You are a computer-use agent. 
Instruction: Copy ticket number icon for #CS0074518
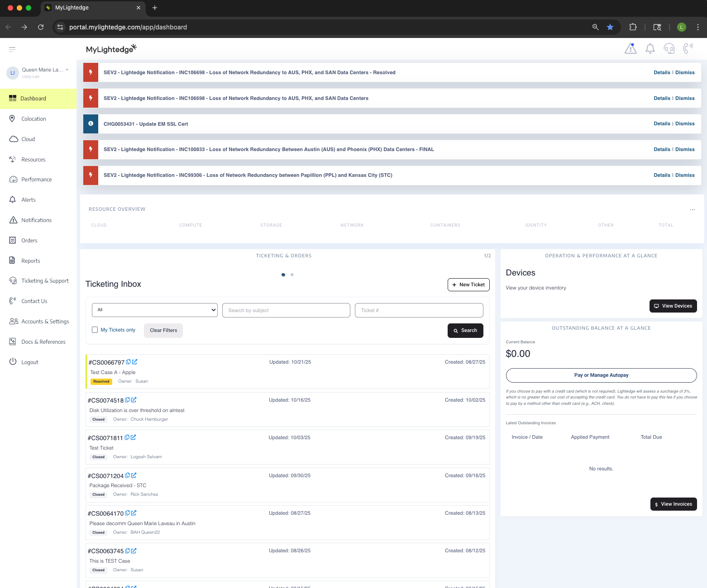(128, 400)
